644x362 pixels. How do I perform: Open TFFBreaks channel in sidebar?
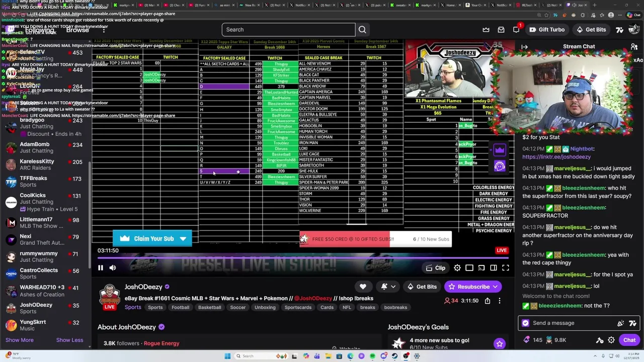45,182
